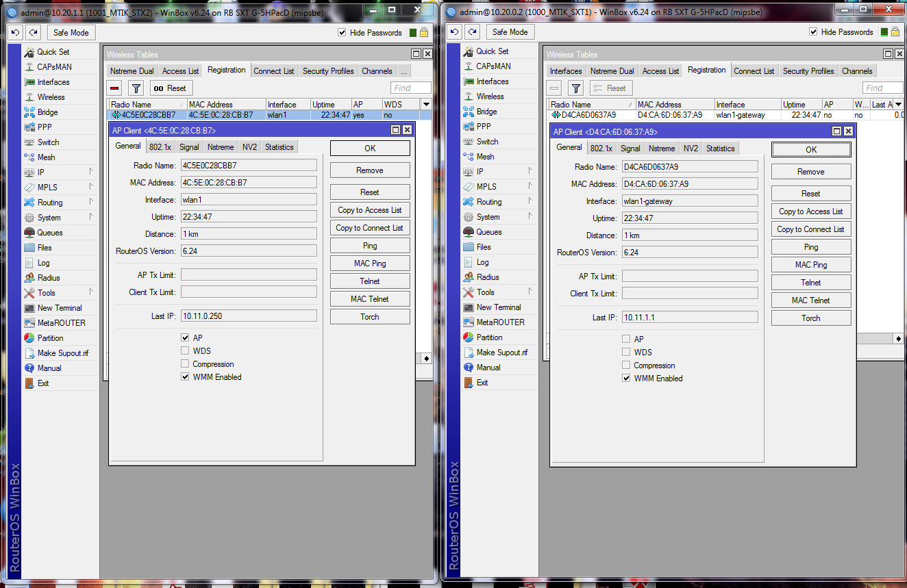Click filter funnel icon in left Wireless Tables
The height and width of the screenshot is (588, 907).
click(x=136, y=88)
